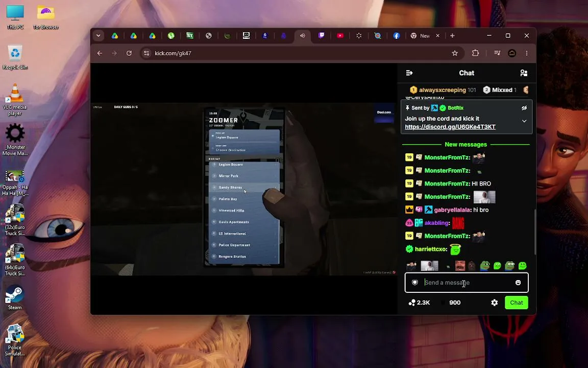The width and height of the screenshot is (588, 368).
Task: Select the audio-playing Kick tab
Action: coord(302,36)
